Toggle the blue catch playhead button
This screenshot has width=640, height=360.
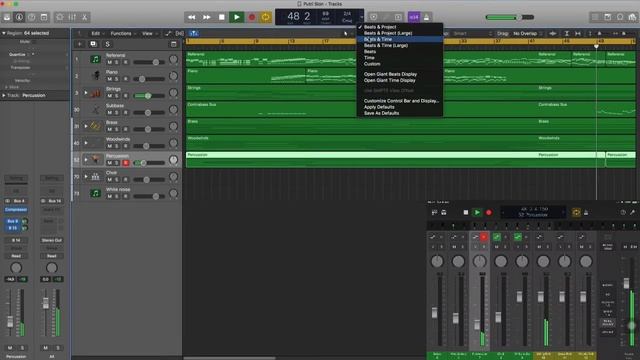tap(194, 33)
